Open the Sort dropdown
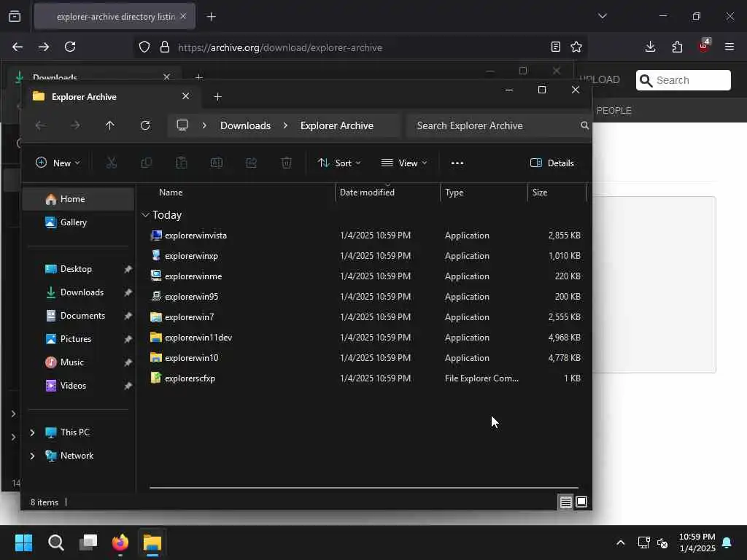 click(x=339, y=163)
